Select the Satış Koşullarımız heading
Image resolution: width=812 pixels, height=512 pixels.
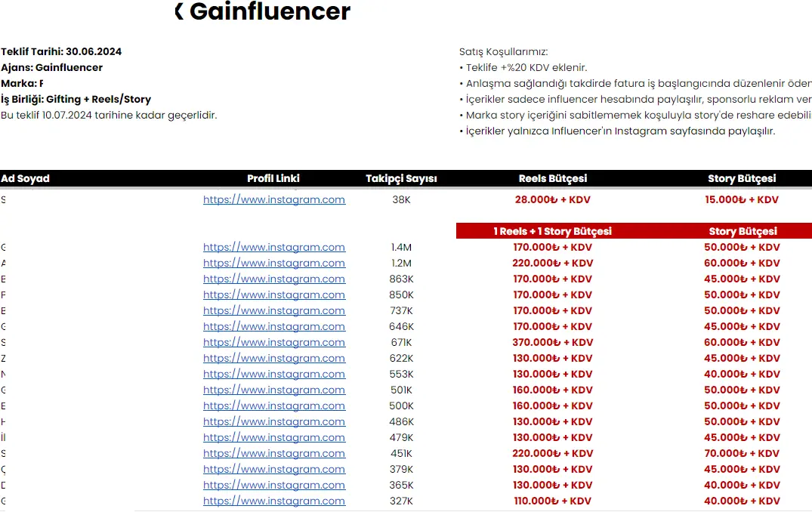tap(503, 52)
